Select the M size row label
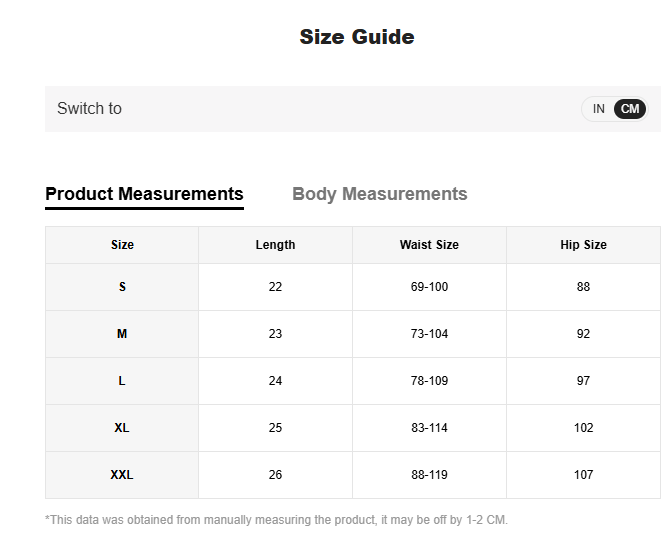This screenshot has width=668, height=537. point(122,334)
